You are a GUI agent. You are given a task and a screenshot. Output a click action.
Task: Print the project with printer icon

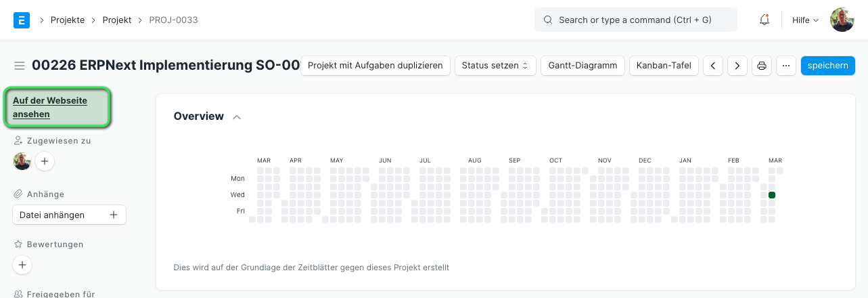(x=762, y=66)
